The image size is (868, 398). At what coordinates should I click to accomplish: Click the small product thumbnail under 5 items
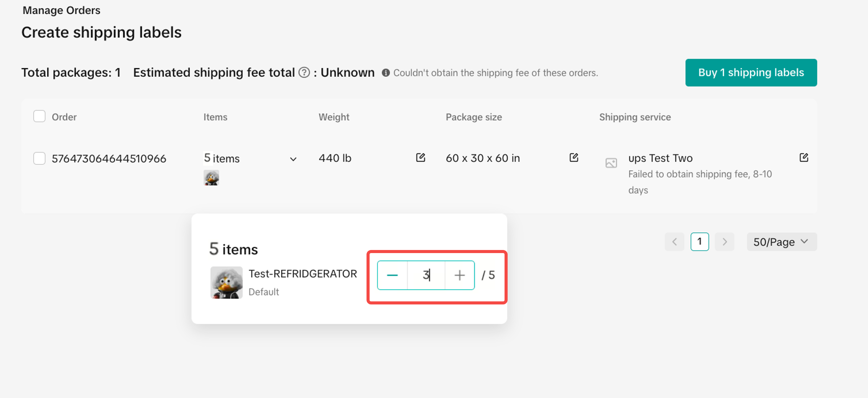pos(211,178)
